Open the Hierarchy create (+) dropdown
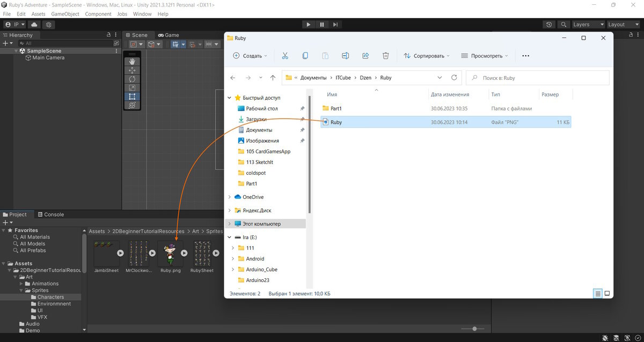This screenshot has width=644, height=342. tap(7, 43)
